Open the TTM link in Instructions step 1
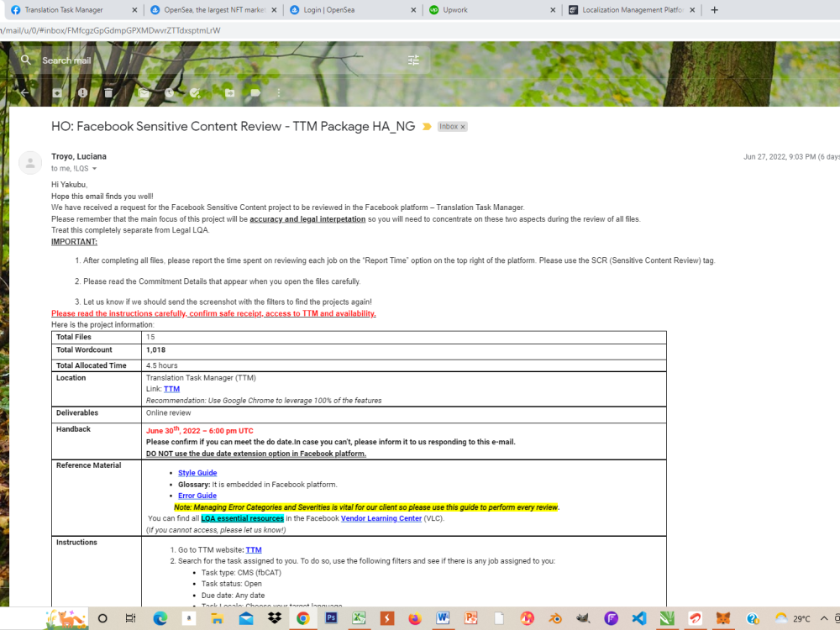Image resolution: width=840 pixels, height=630 pixels. coord(254,549)
